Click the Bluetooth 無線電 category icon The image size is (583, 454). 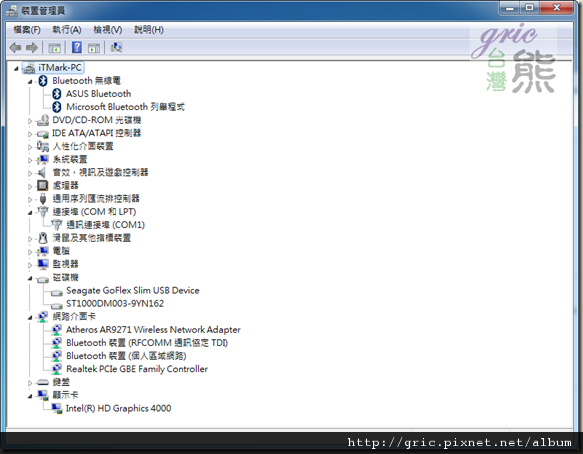(x=43, y=81)
